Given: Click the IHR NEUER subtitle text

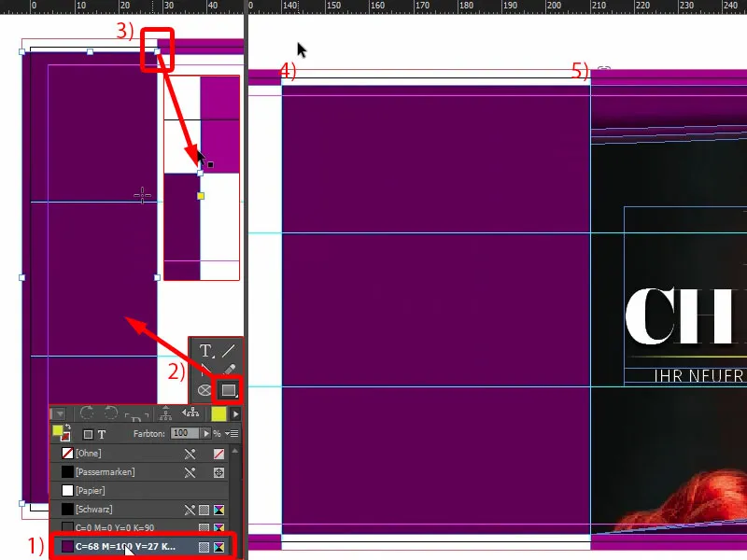Looking at the screenshot, I should (698, 376).
